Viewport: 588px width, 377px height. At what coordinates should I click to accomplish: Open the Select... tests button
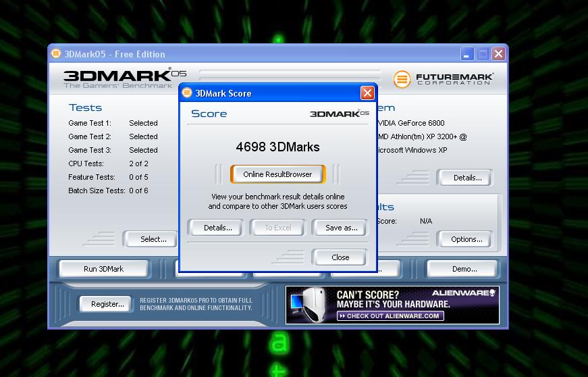pos(151,239)
